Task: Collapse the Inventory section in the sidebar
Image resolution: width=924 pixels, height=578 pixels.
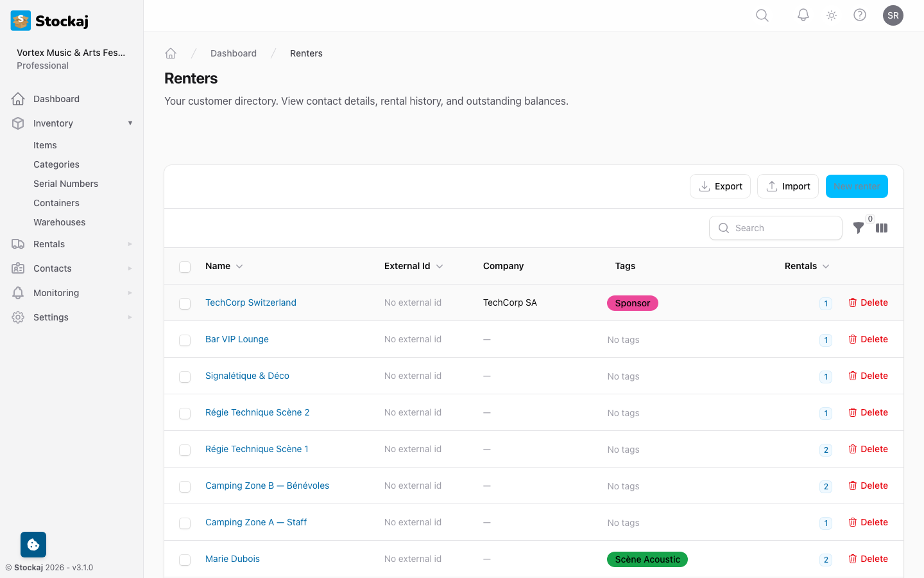Action: [130, 123]
